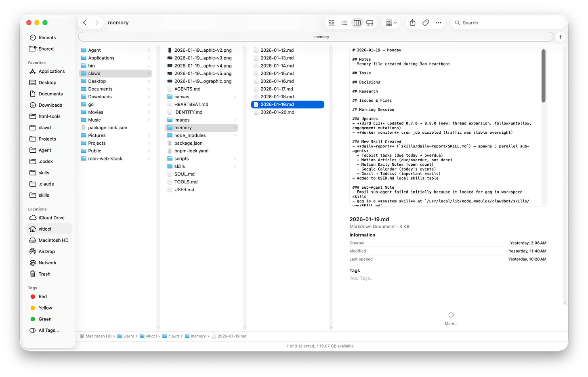
Task: Select 2026-01-12.md file
Action: click(288, 51)
